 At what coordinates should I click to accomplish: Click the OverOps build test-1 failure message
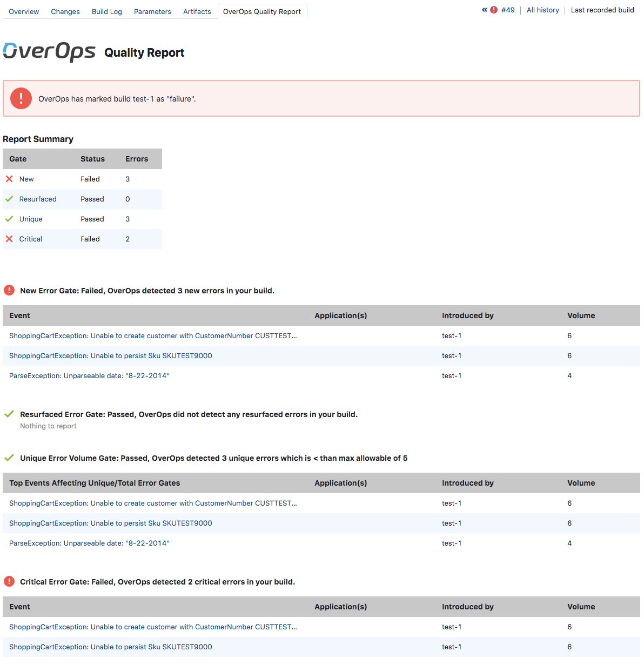(117, 99)
